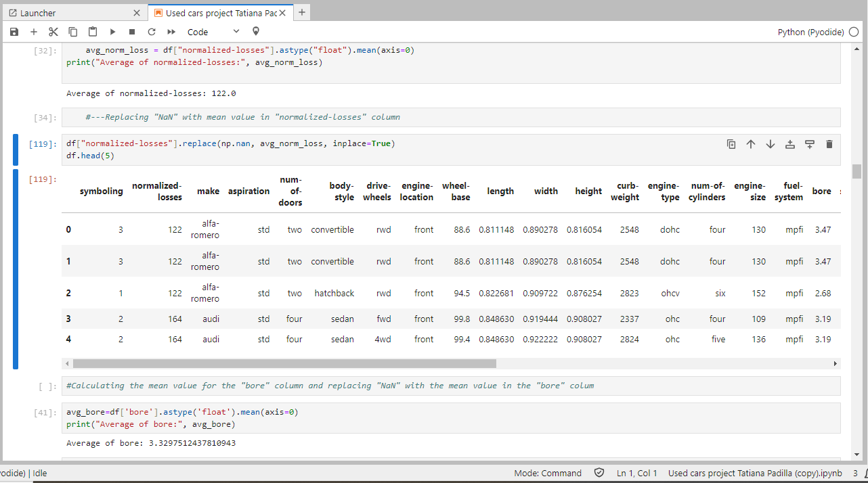The width and height of the screenshot is (868, 483).
Task: Click the wheel-base value 99.8
Action: coord(462,319)
